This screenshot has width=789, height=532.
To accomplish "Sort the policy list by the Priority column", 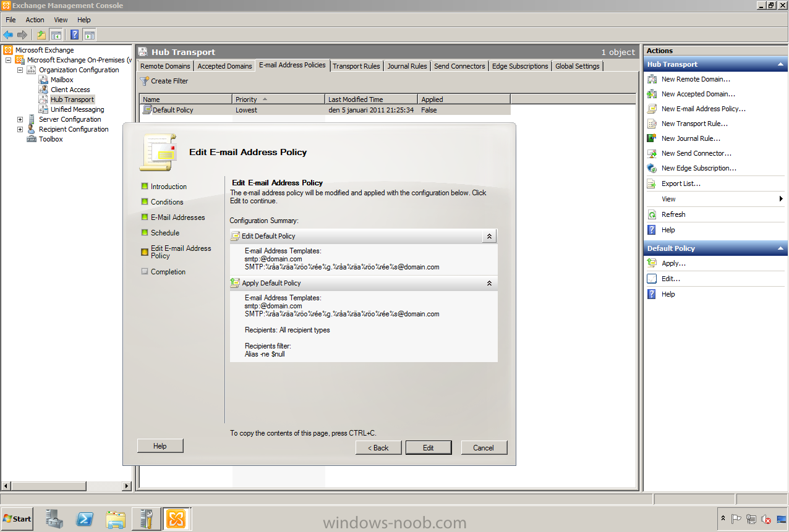I will 279,99.
